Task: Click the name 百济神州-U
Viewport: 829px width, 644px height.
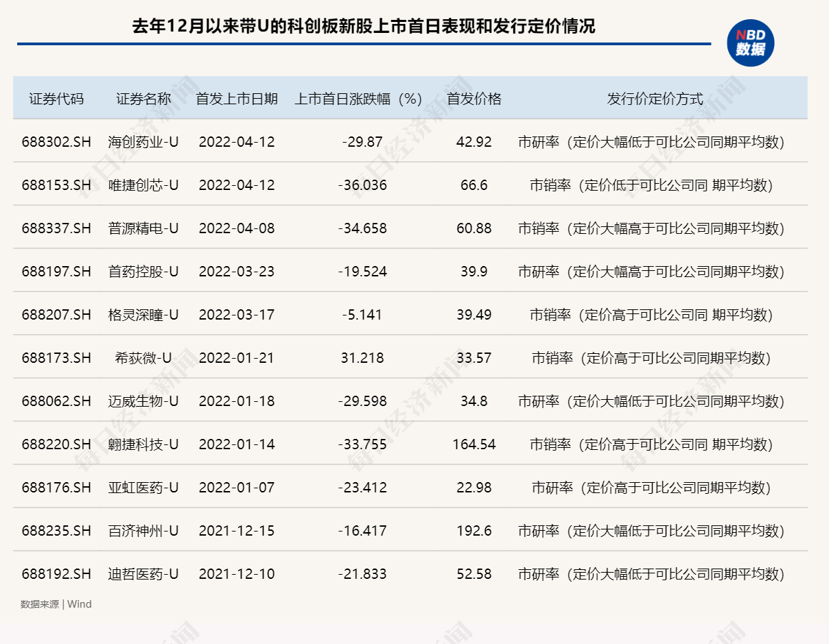Action: point(143,531)
